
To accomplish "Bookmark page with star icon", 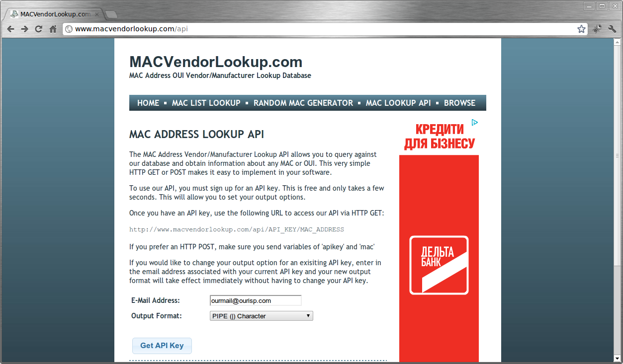I will tap(581, 29).
